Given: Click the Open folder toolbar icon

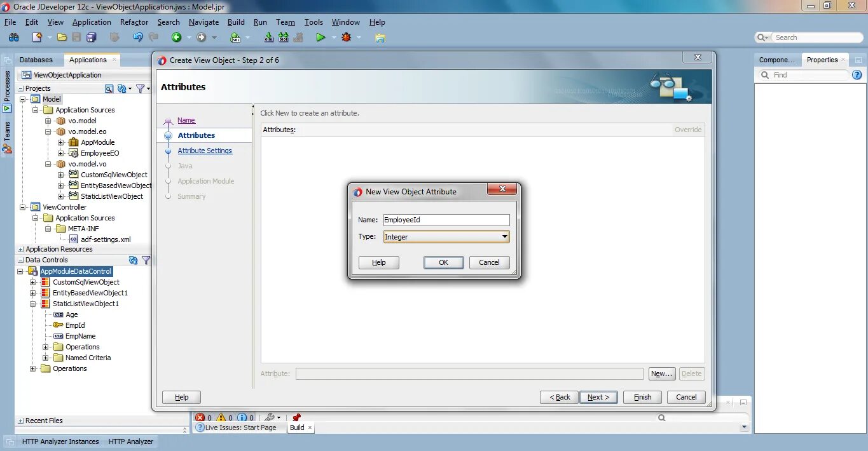Looking at the screenshot, I should pos(62,37).
